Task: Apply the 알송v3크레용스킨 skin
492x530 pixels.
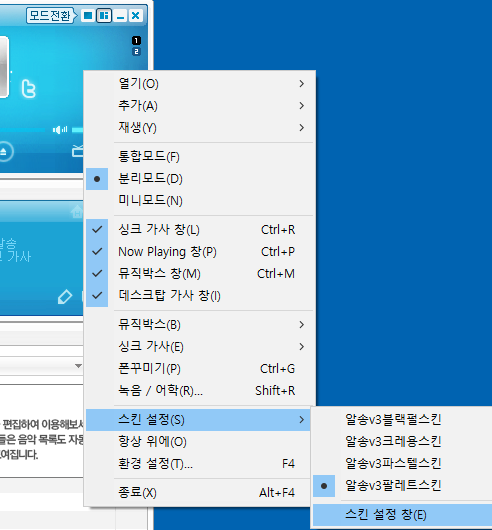Action: [x=402, y=441]
